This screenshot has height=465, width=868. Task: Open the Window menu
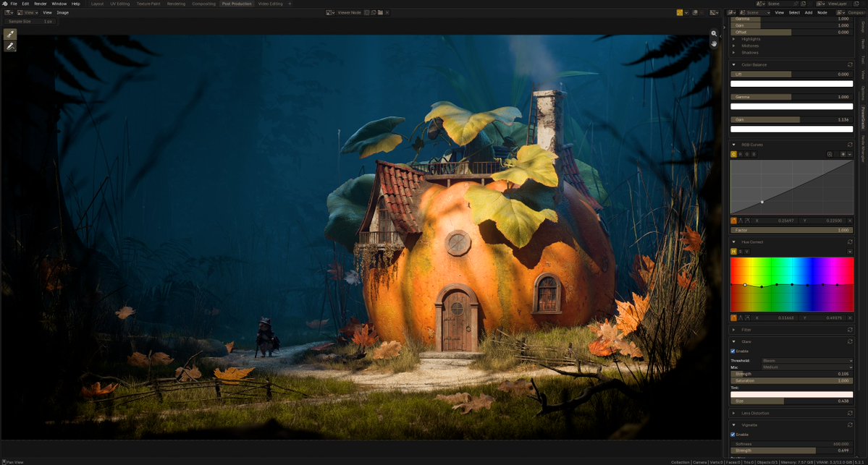(59, 4)
